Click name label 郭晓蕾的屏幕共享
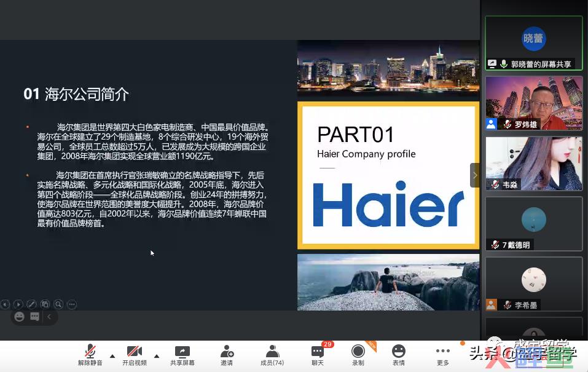This screenshot has height=372, width=588. pos(541,64)
